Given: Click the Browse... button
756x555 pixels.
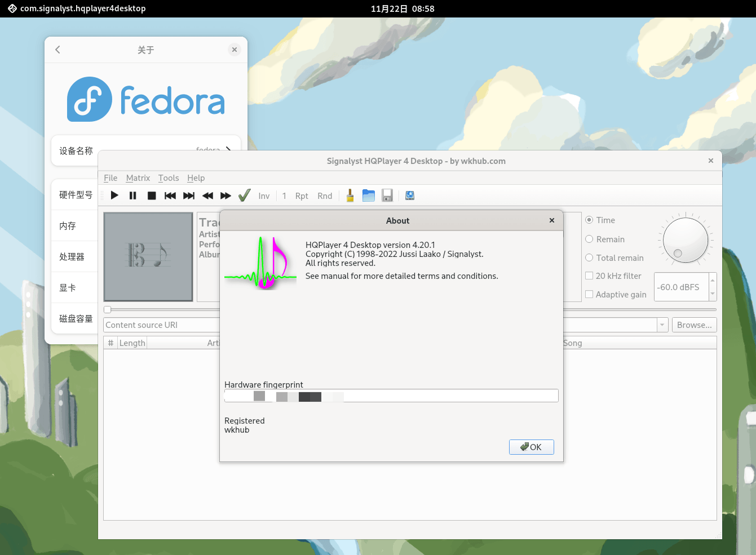Looking at the screenshot, I should (x=695, y=325).
